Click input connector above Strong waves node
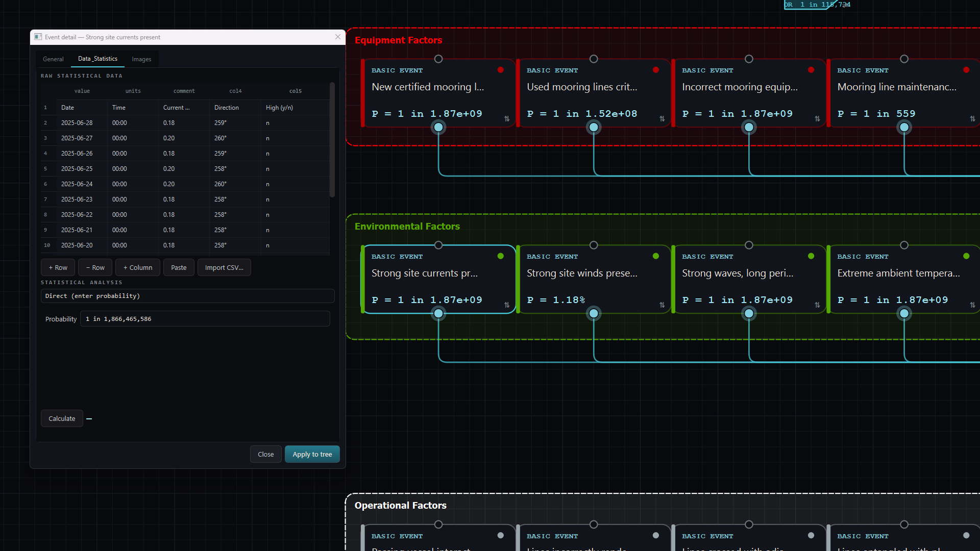The height and width of the screenshot is (551, 980). point(749,245)
